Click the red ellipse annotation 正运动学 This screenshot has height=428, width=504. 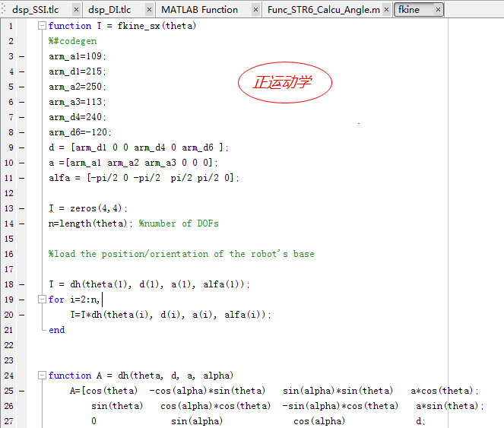click(285, 82)
